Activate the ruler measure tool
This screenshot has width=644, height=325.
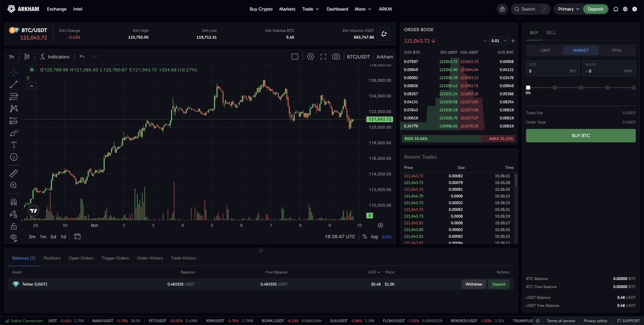pos(14,174)
